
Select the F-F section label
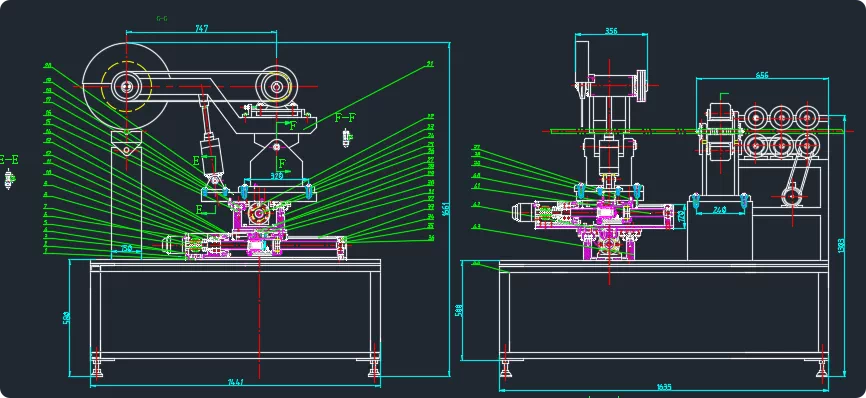click(345, 118)
